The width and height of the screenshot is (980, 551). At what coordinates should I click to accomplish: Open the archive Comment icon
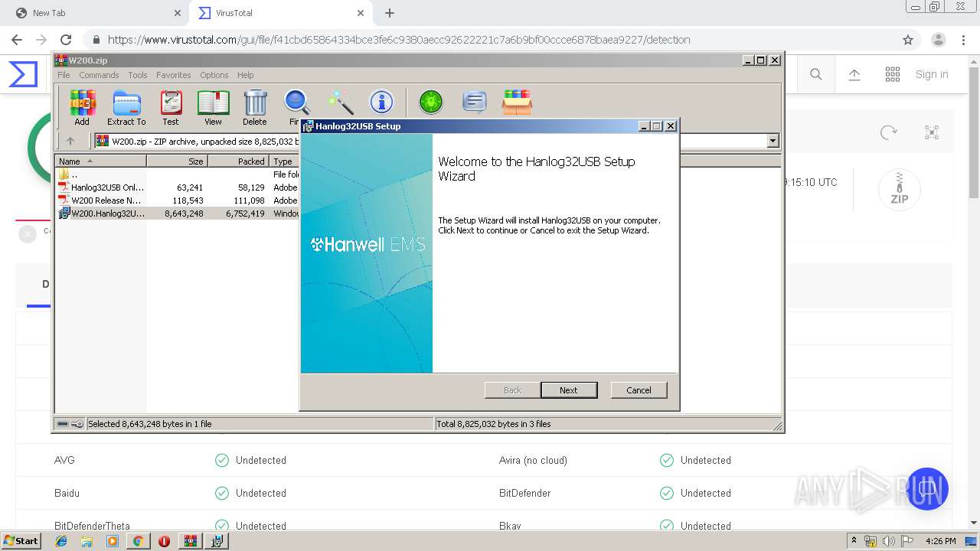[475, 103]
